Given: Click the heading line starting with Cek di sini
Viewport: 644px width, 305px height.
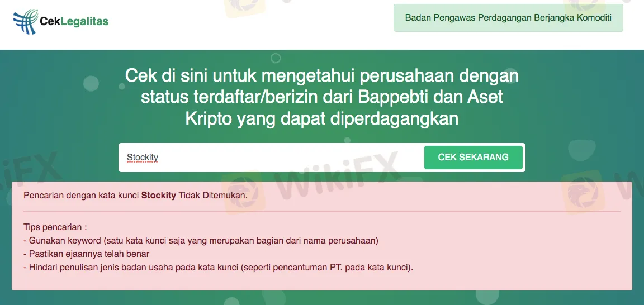Looking at the screenshot, I should [322, 77].
